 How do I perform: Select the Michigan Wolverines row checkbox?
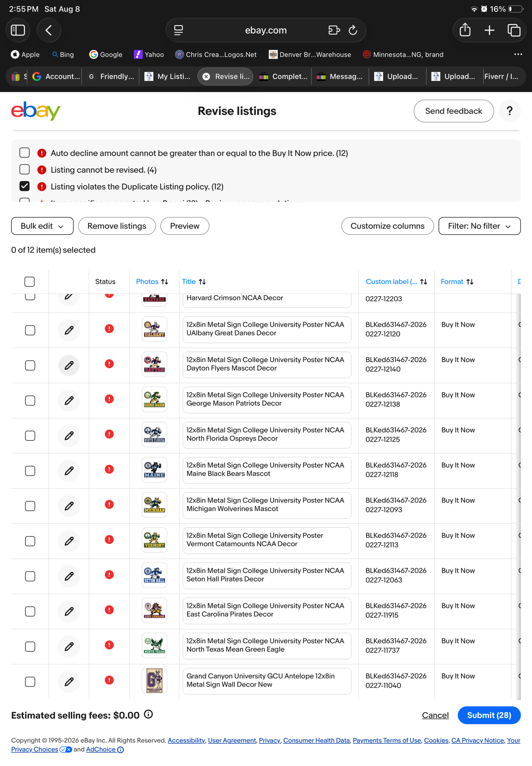pyautogui.click(x=30, y=506)
